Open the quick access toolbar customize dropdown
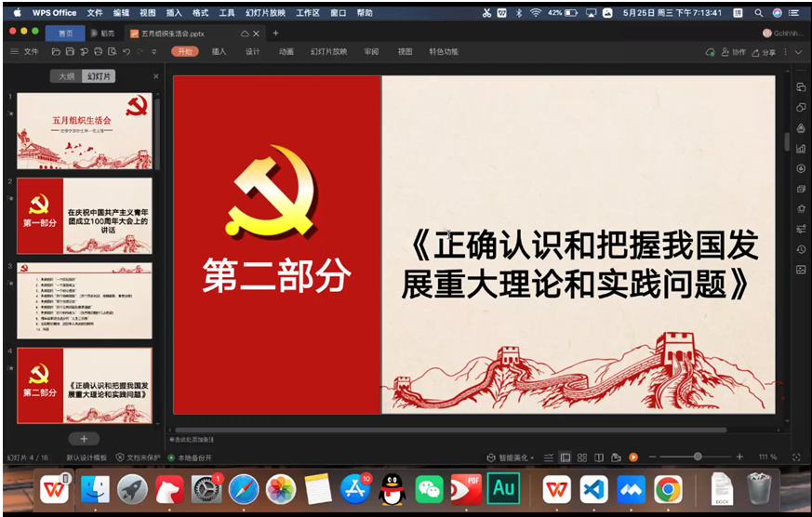812x517 pixels. [x=153, y=52]
